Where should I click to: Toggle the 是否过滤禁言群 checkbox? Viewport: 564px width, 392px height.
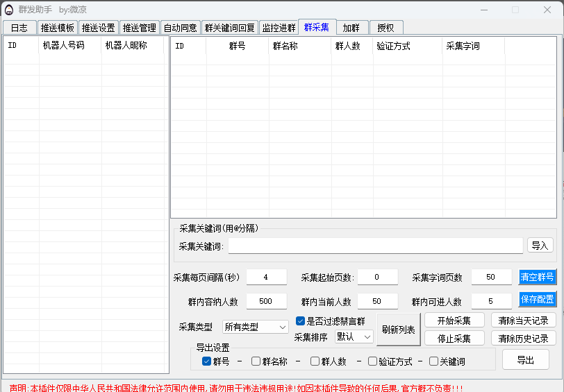tap(301, 321)
